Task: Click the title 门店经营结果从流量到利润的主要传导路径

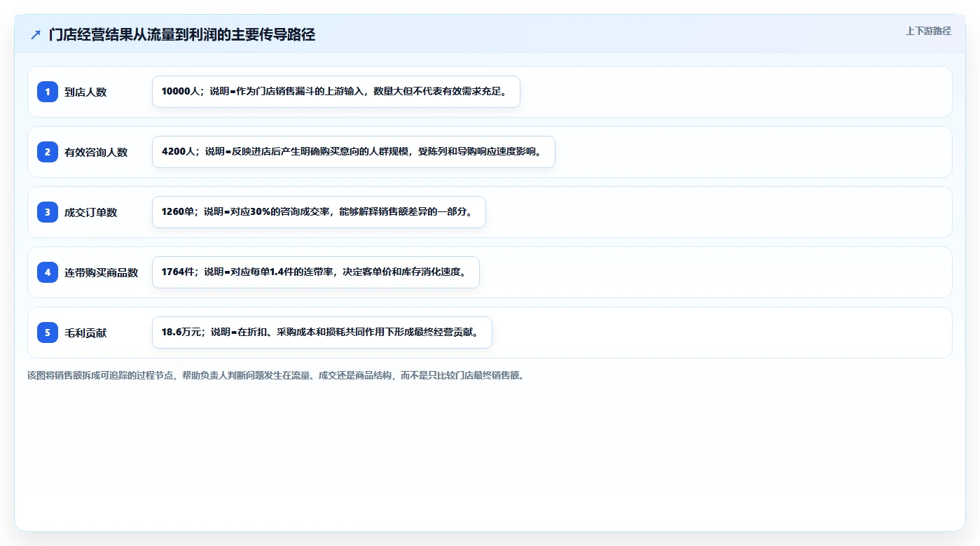Action: (182, 35)
